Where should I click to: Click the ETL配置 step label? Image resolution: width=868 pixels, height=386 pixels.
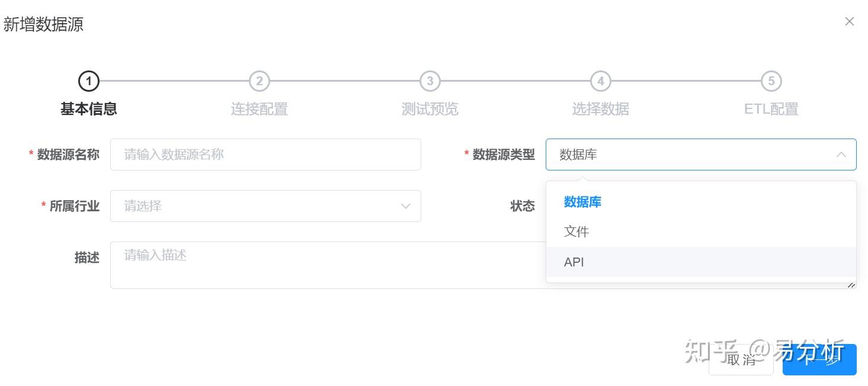pos(771,109)
